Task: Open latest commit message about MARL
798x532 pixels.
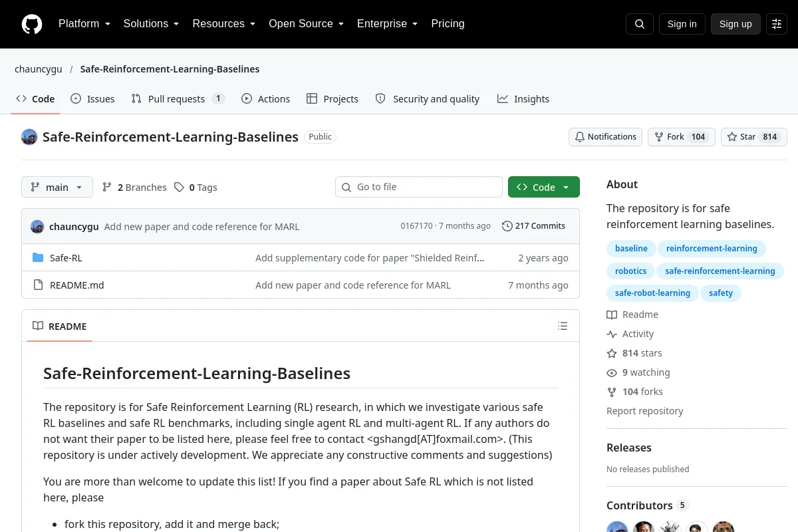Action: click(x=201, y=226)
